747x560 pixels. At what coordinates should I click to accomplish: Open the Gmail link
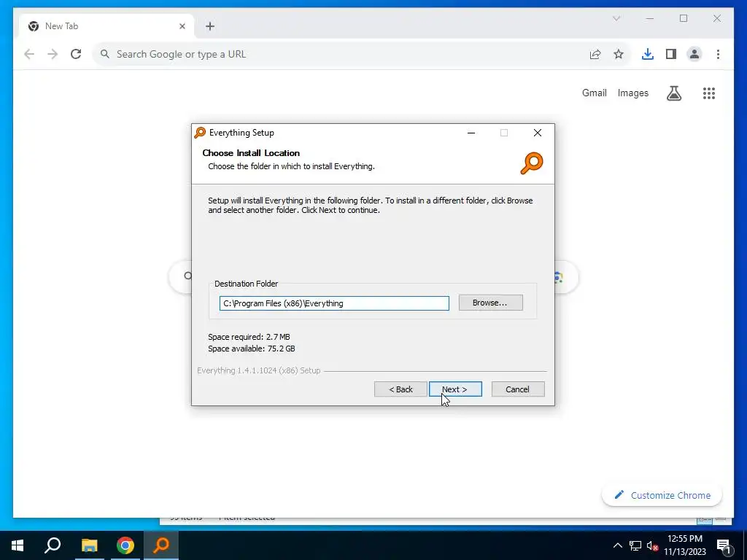coord(594,93)
